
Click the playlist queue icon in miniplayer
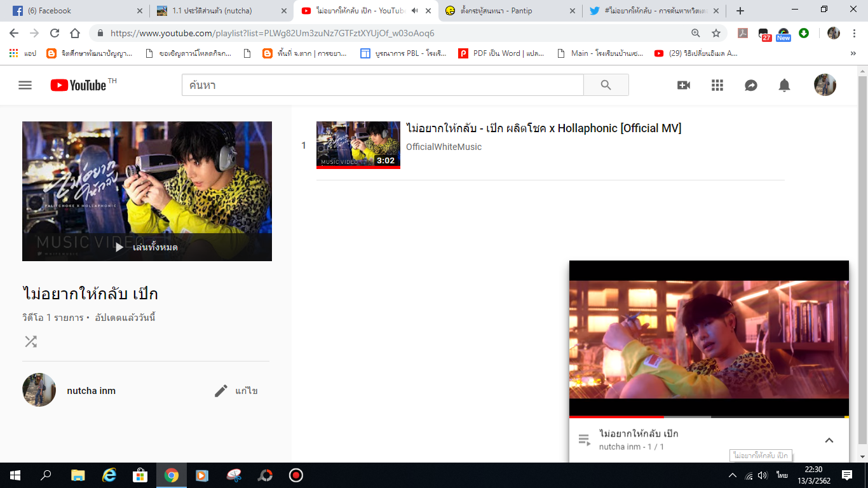tap(584, 440)
